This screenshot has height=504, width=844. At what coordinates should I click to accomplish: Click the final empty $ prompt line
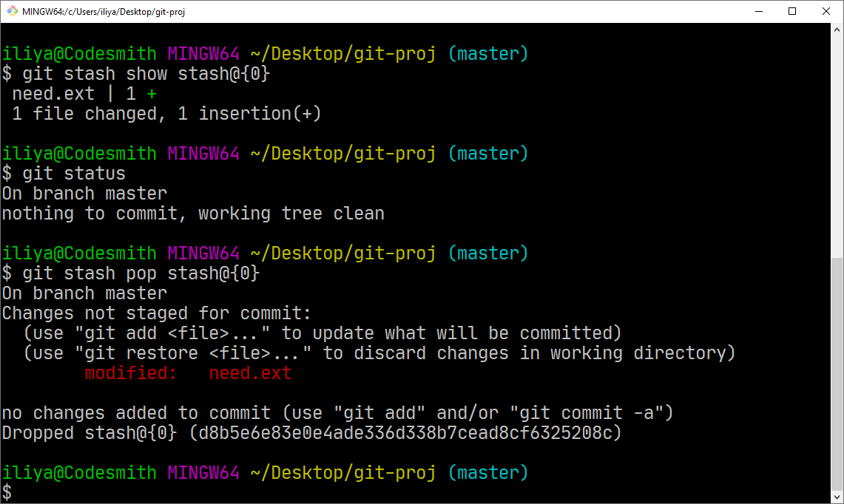tap(7, 492)
